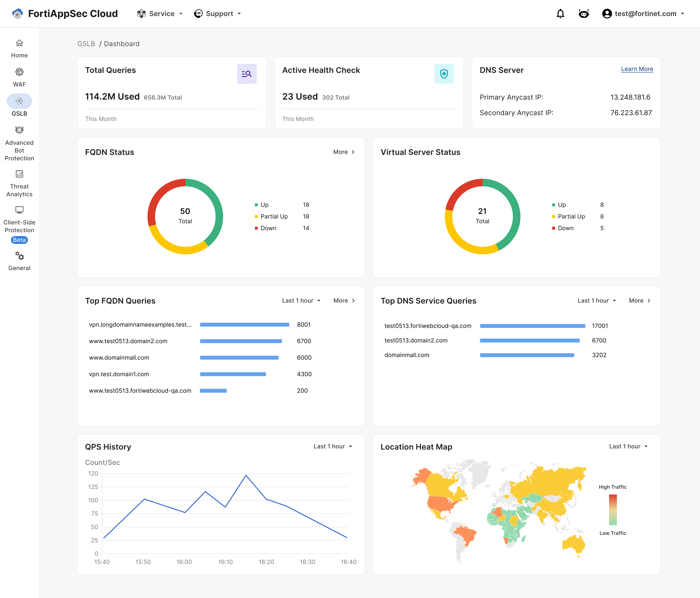
Task: Open WAF section from sidebar
Action: point(19,77)
